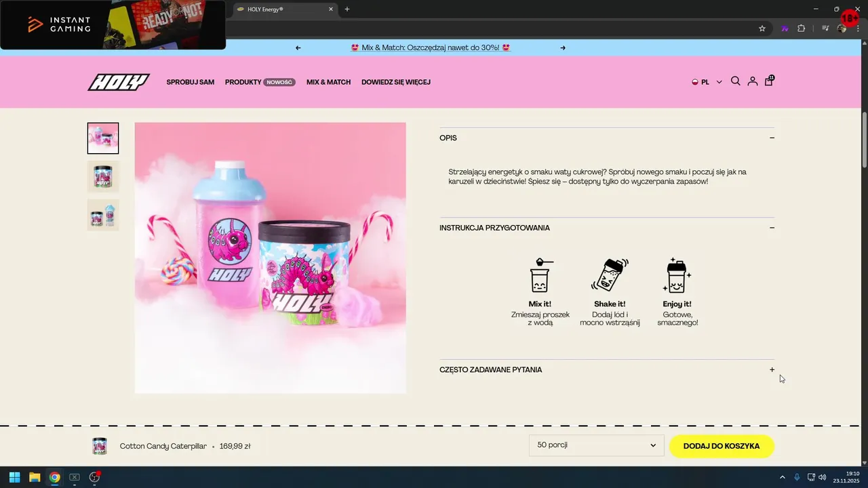Open PRODUKTY menu
The image size is (868, 488).
point(243,82)
